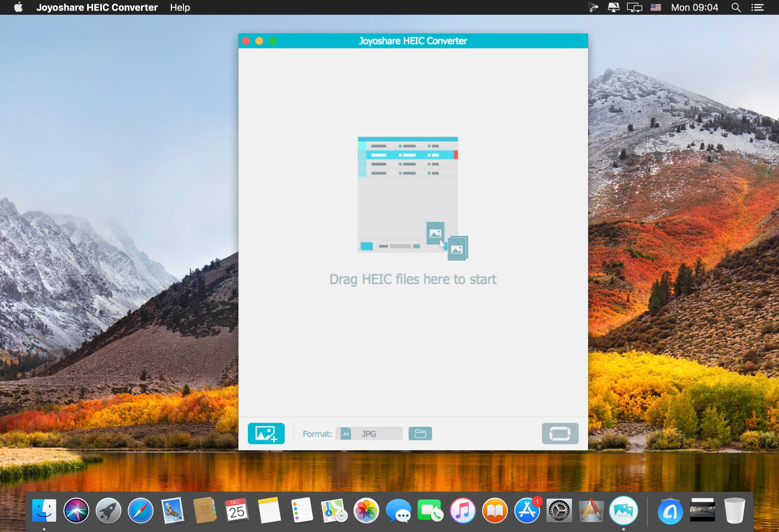Expand the JPG format dropdown

pyautogui.click(x=369, y=434)
